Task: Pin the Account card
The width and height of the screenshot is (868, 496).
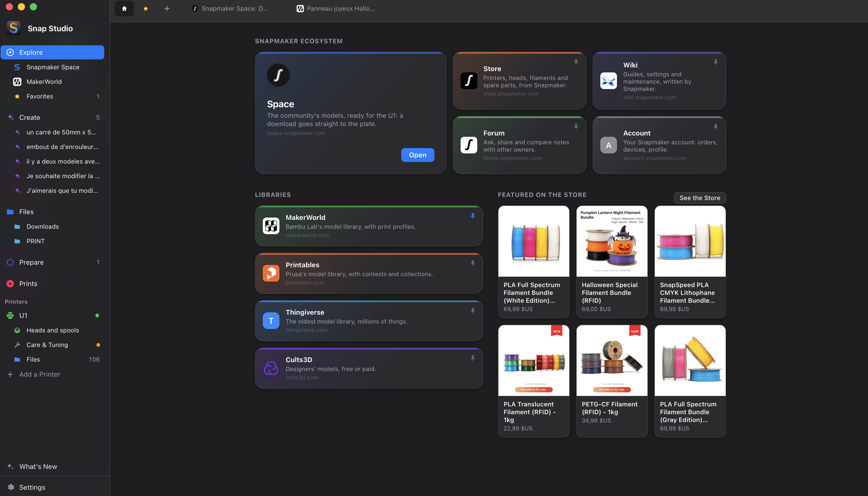Action: click(716, 127)
